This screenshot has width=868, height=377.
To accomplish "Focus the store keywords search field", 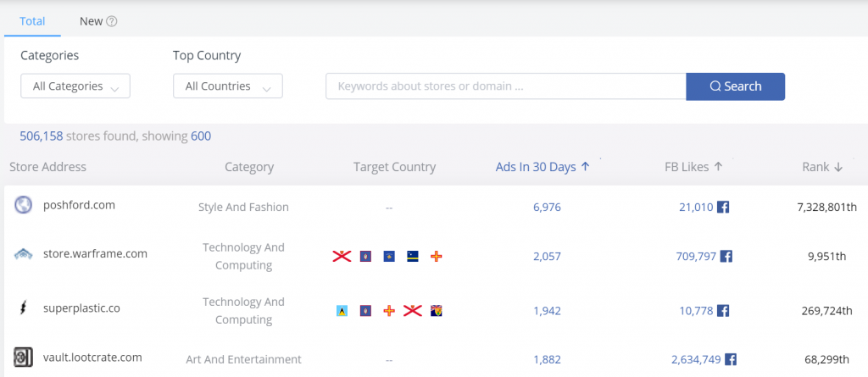I will (x=505, y=86).
